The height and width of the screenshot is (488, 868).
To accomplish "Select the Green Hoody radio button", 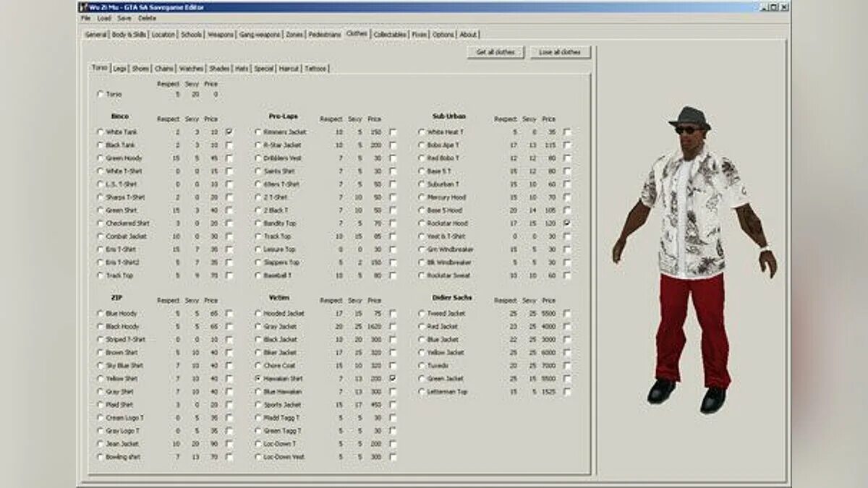I will coord(101,158).
